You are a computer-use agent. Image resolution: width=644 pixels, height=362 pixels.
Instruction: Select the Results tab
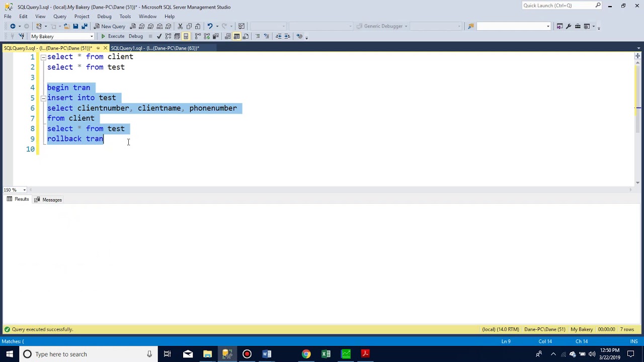18,200
